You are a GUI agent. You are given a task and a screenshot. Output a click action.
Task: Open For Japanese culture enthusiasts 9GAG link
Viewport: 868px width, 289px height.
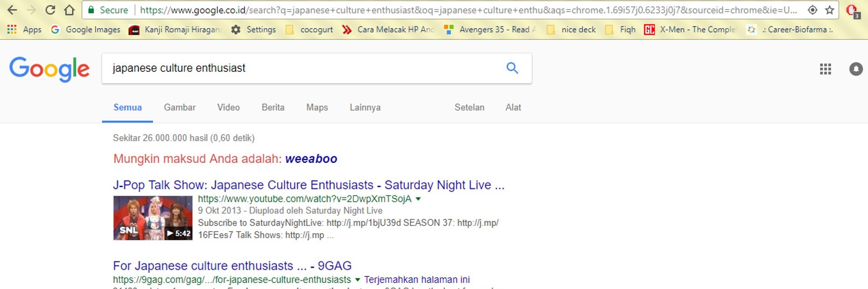232,266
